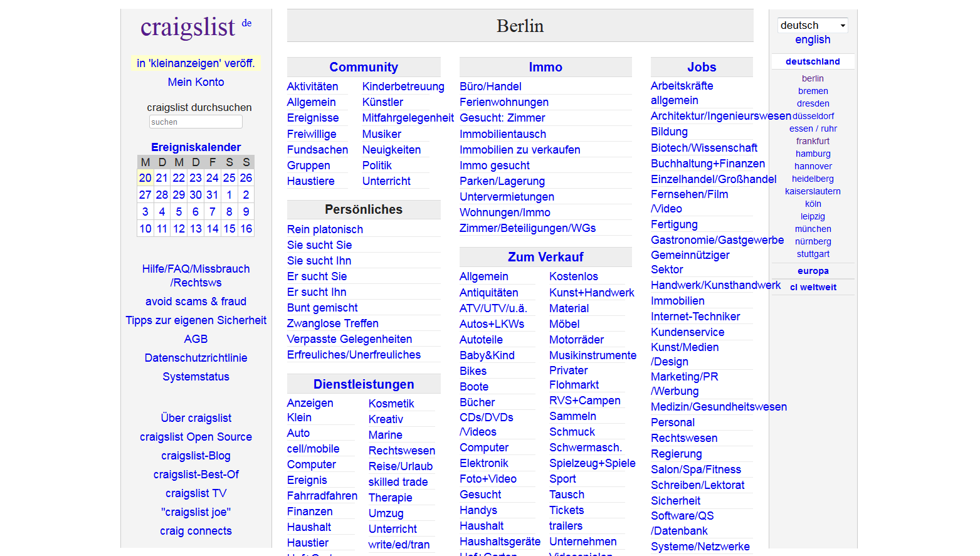Open the Kosmetik services link
Screen dimensions: 980x556
[x=391, y=404]
